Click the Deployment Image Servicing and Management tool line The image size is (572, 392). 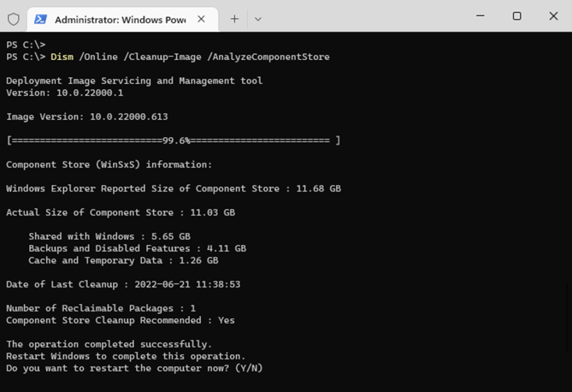[134, 80]
